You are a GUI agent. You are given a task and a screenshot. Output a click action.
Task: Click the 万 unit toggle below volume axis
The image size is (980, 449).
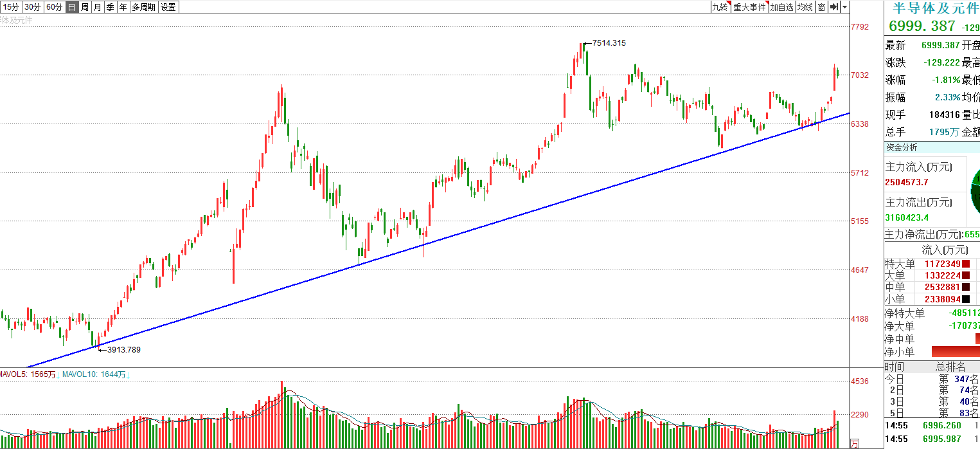coord(854,443)
